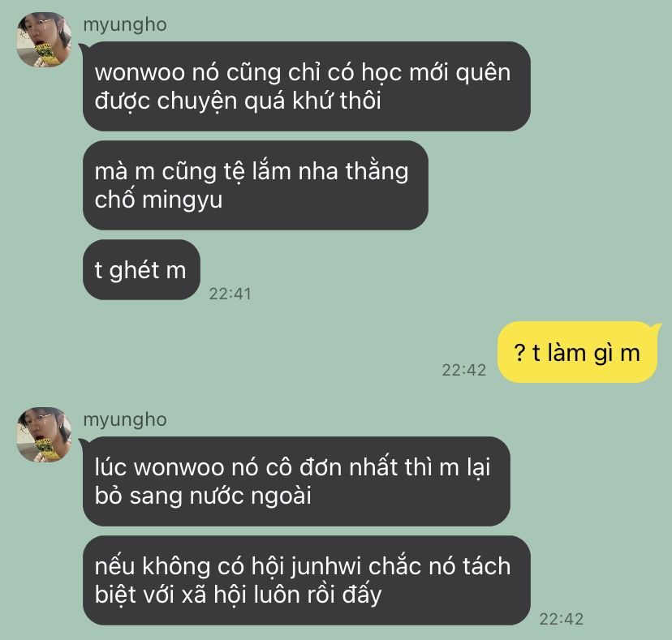672x640 pixels.
Task: Select the 'wonwoo nó cũng chỉ có học' message
Action: coord(307,86)
